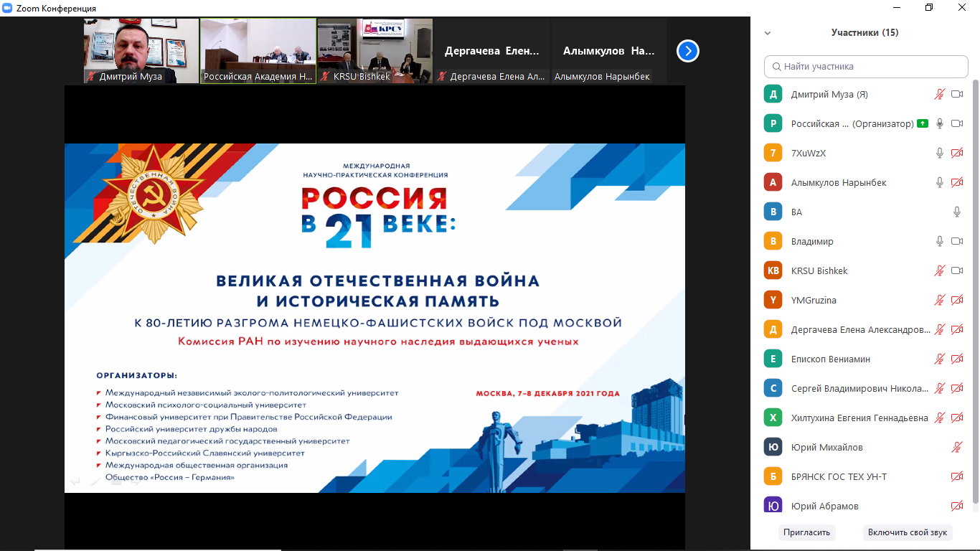Click the microphone icon for 7XuWzX
Viewport: 980px width, 551px height.
tap(940, 153)
